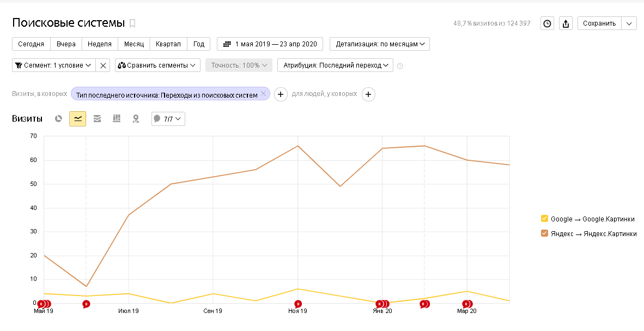This screenshot has width=644, height=331.
Task: Open the clock history icon
Action: coord(547,23)
